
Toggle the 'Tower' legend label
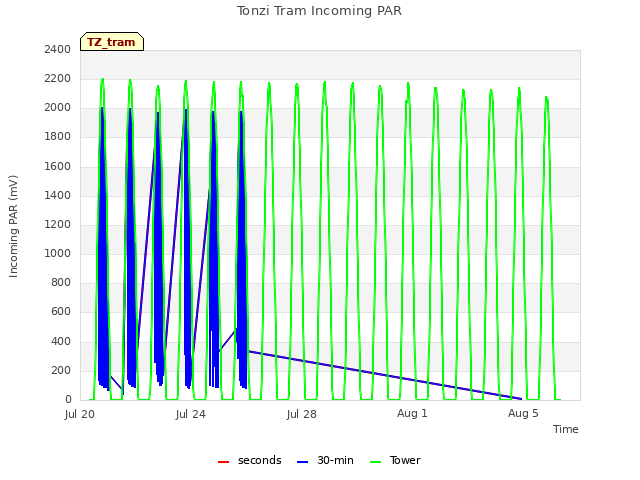pos(405,460)
